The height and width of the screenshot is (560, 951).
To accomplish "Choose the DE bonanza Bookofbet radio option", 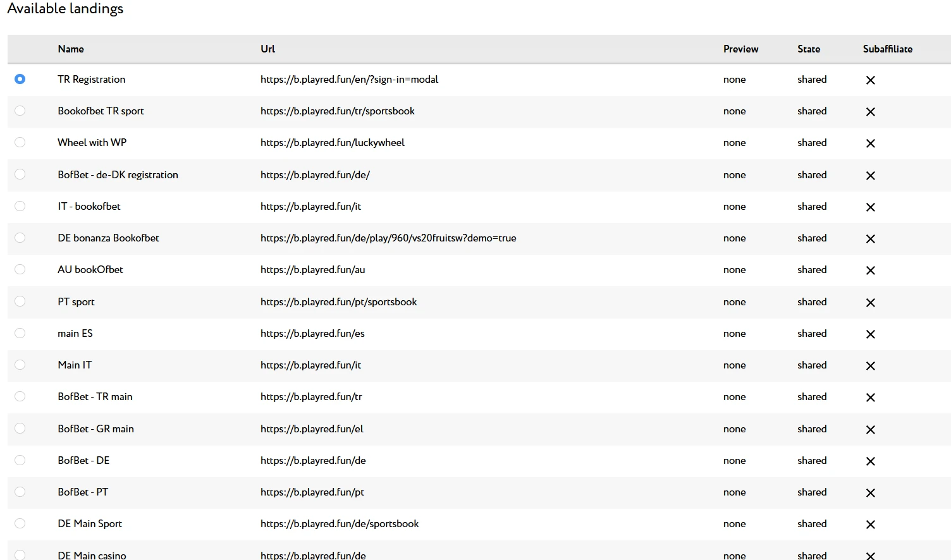I will [20, 238].
